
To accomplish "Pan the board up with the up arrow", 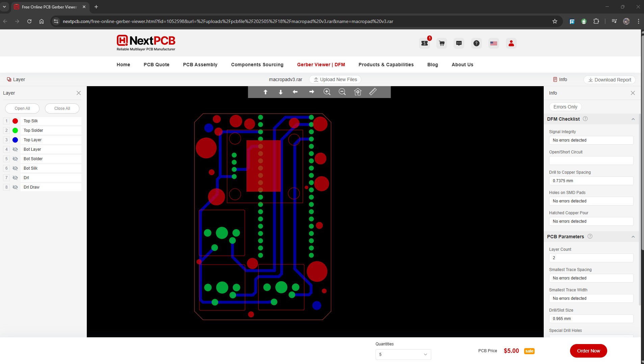I will click(265, 92).
